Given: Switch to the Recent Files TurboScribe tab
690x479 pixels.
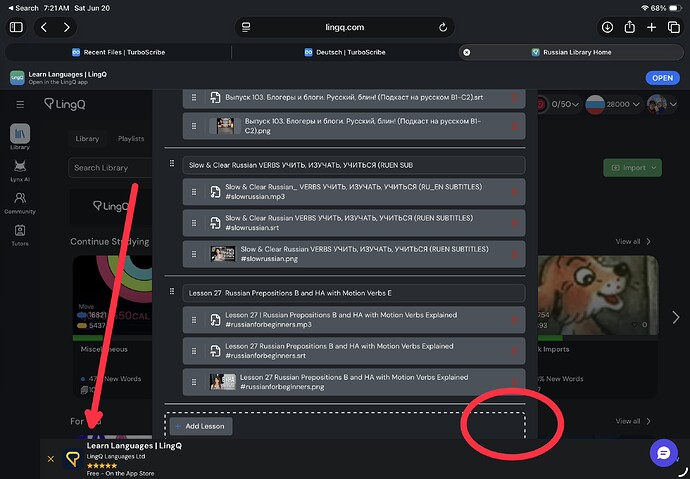Looking at the screenshot, I should click(118, 52).
